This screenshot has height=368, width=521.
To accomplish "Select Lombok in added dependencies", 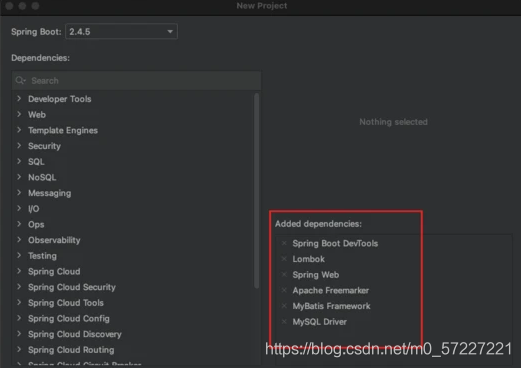I will [309, 259].
